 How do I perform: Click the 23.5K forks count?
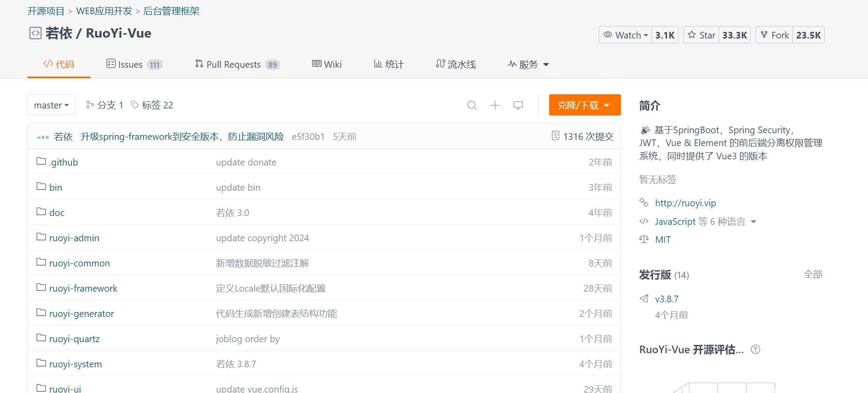[x=808, y=35]
